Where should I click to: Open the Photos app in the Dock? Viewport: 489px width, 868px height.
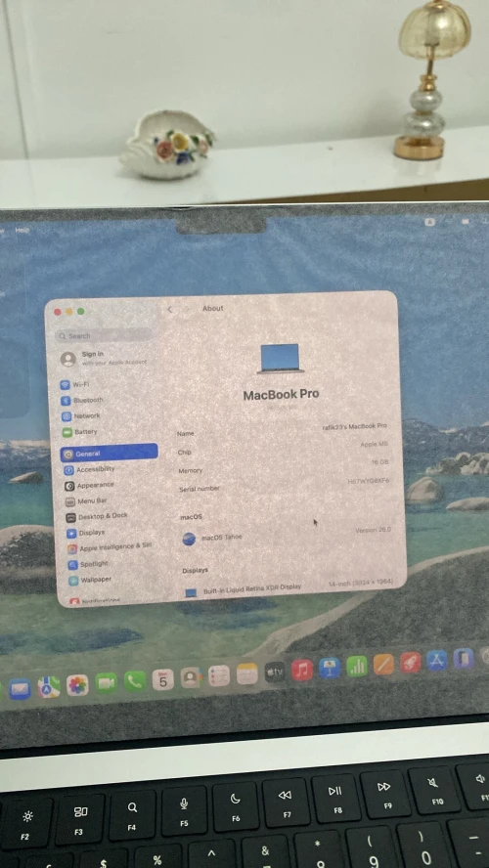[77, 685]
